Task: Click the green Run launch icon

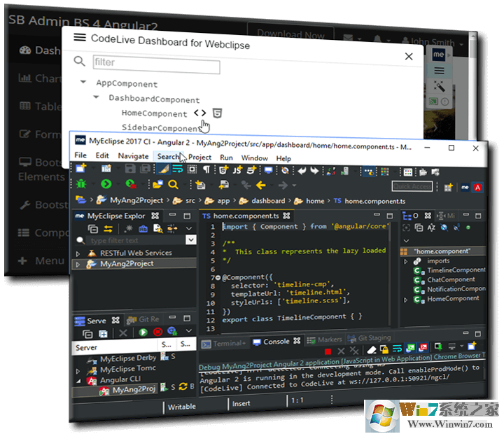Action: click(x=106, y=184)
